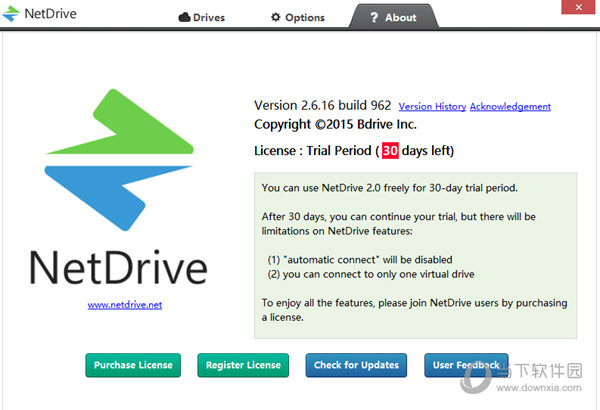Click the gear icon on Options tab
The width and height of the screenshot is (600, 410).
click(x=276, y=17)
